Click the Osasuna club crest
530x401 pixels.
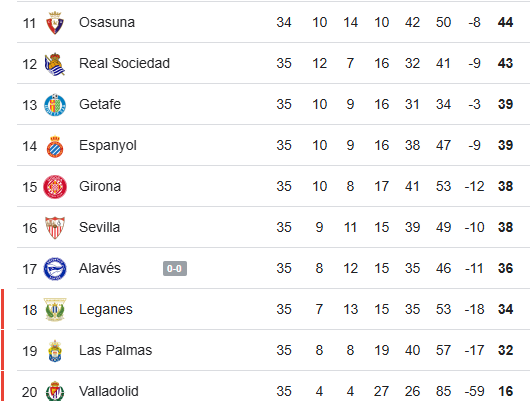[x=55, y=23]
